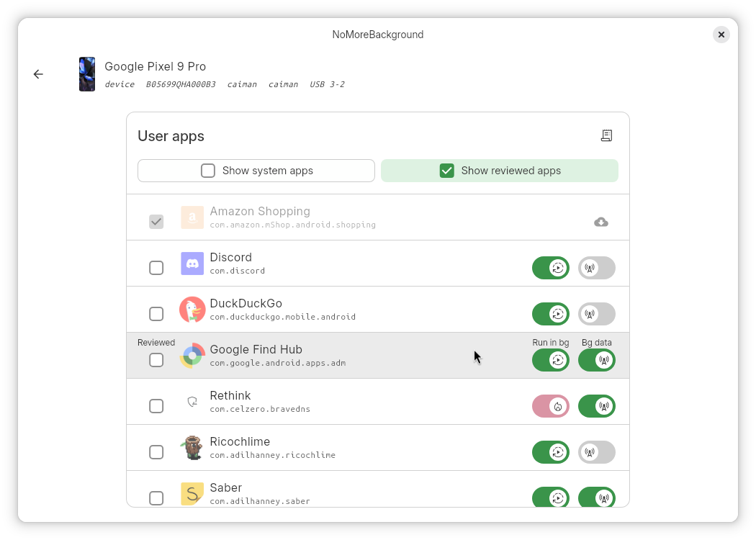Screen dimensions: 756x540
Task: Select the com.celzero.bravedns package name
Action: tap(260, 409)
